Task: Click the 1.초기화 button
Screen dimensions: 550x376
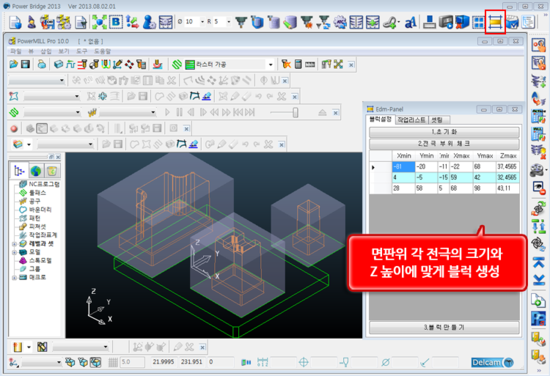Action: coord(444,132)
